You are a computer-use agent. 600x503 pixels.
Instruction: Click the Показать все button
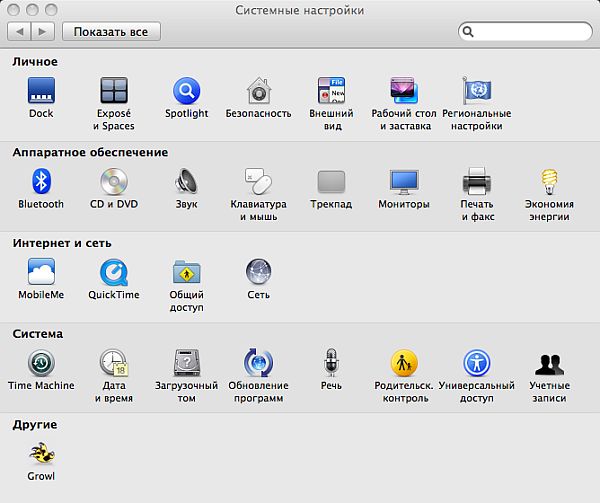pyautogui.click(x=111, y=32)
